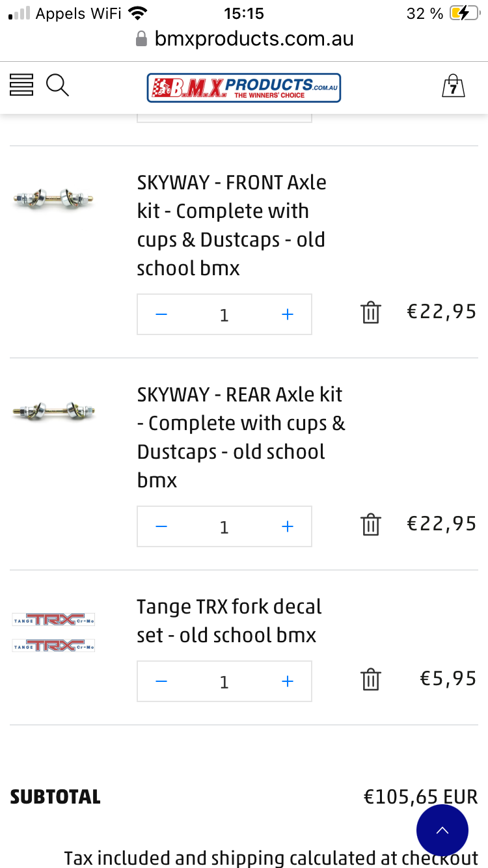This screenshot has height=868, width=488.
Task: Click the BMX Products logo
Action: [244, 87]
